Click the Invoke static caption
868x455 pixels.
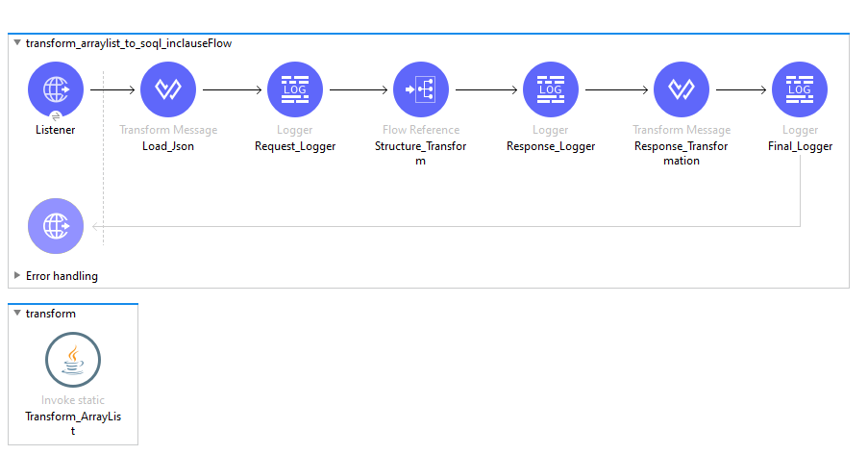73,400
